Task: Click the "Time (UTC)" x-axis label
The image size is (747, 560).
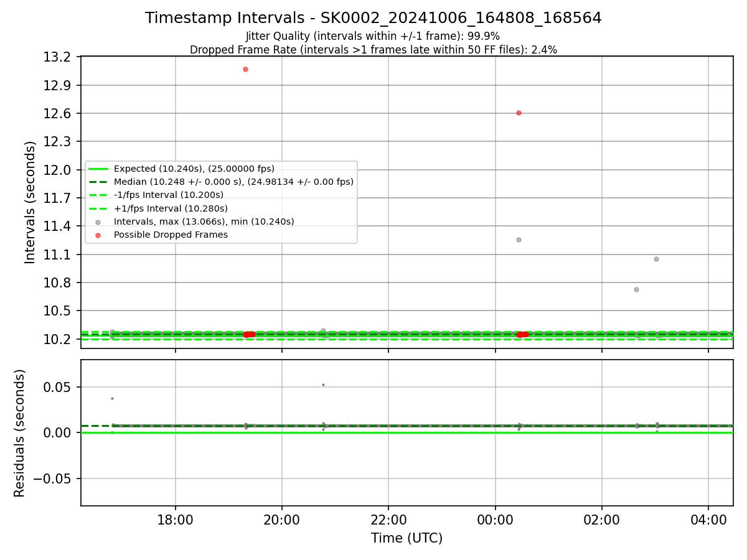Action: point(407,538)
